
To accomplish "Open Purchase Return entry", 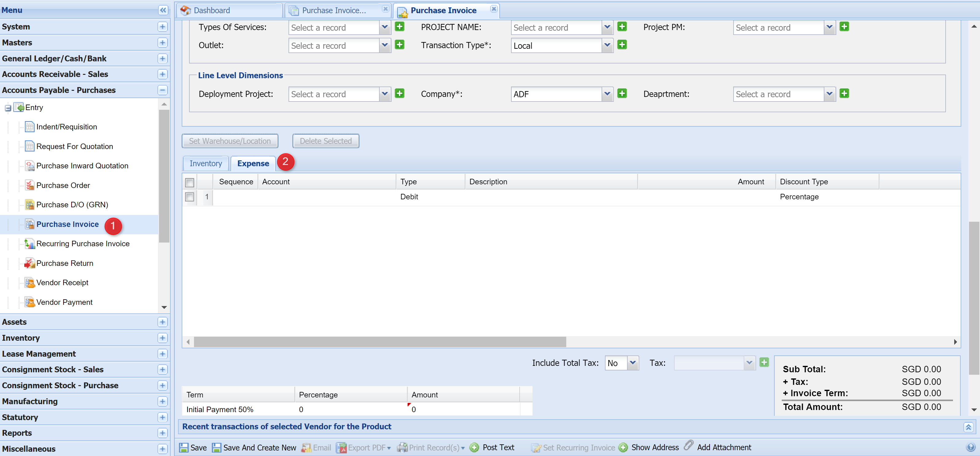I will (x=65, y=263).
